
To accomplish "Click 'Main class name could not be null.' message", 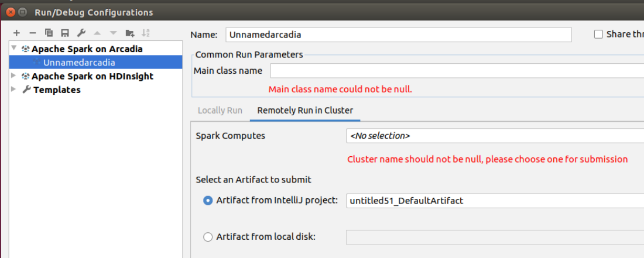I will [340, 89].
